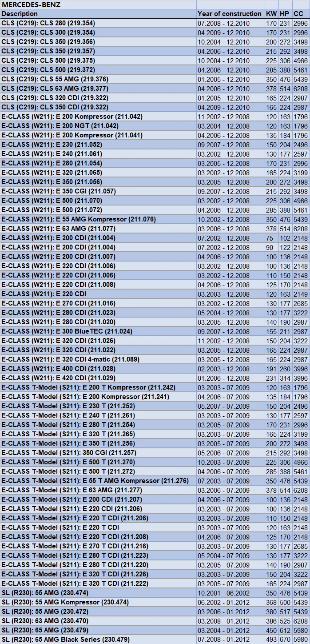The width and height of the screenshot is (310, 644).
Task: Select the E 200 CDI (211.007) row
Action: (155, 257)
